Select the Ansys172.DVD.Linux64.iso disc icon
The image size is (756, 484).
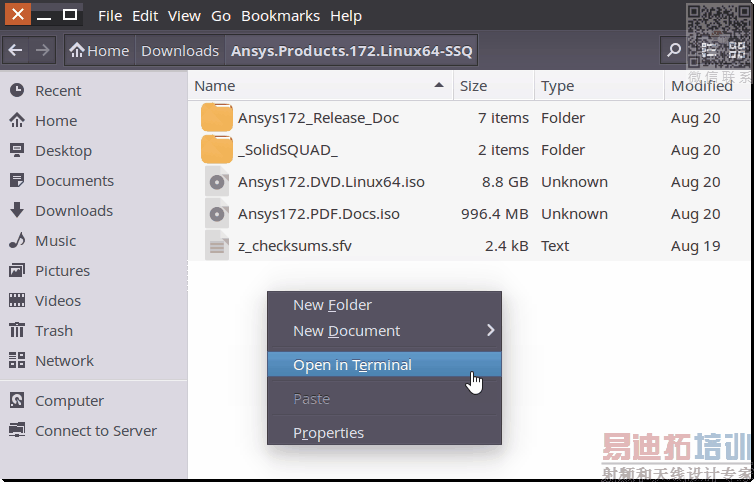216,182
